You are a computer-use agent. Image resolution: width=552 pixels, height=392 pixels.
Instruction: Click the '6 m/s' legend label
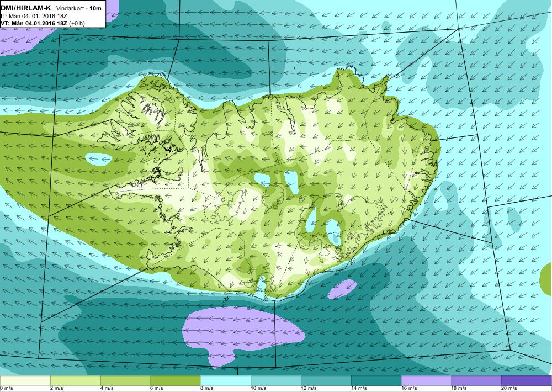(158, 389)
